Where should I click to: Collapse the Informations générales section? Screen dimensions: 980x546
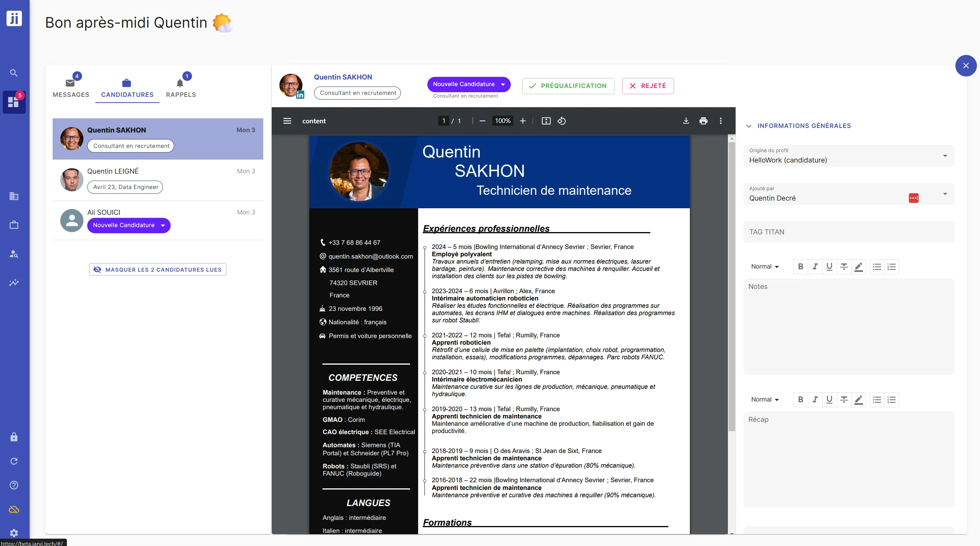click(749, 126)
